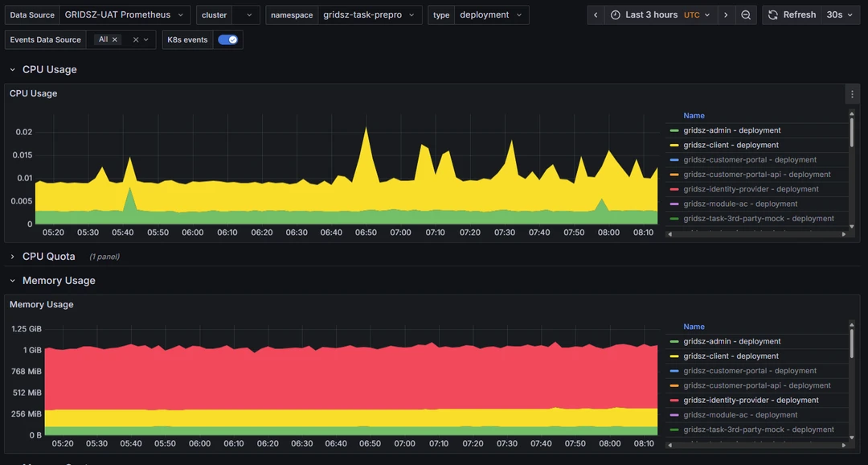Open the 'Last 3 hours' time picker

point(661,15)
